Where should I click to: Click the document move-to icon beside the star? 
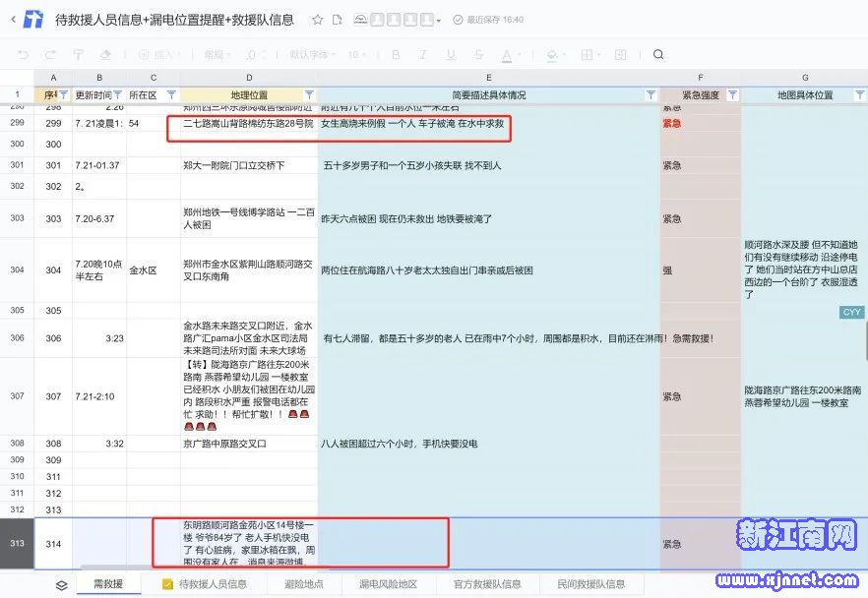pos(337,20)
